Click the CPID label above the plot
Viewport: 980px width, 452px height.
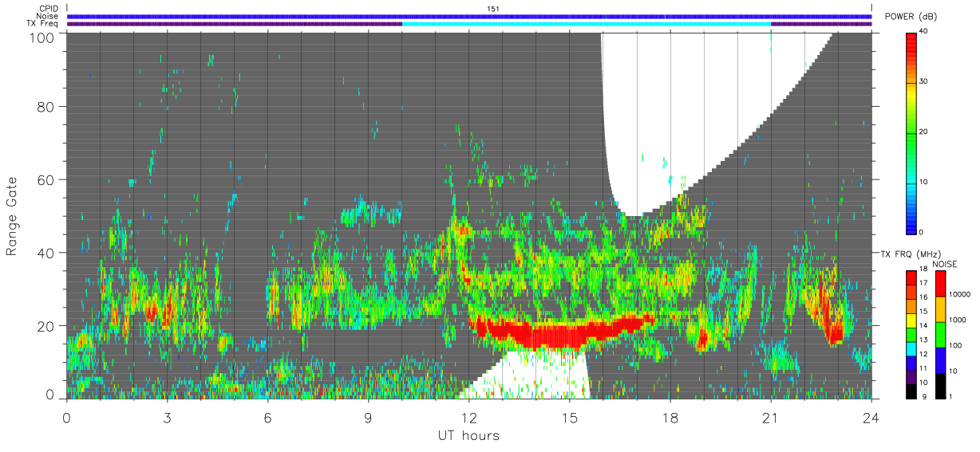pos(47,9)
